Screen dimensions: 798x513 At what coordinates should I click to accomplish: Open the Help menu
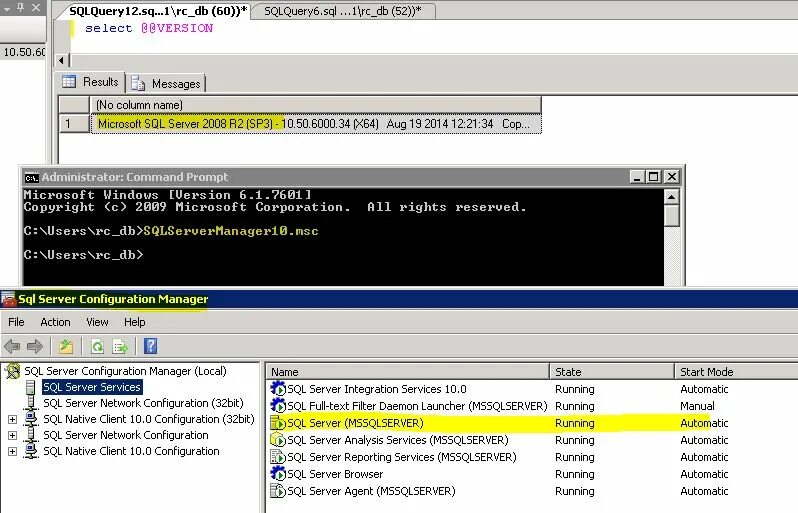pyautogui.click(x=135, y=322)
